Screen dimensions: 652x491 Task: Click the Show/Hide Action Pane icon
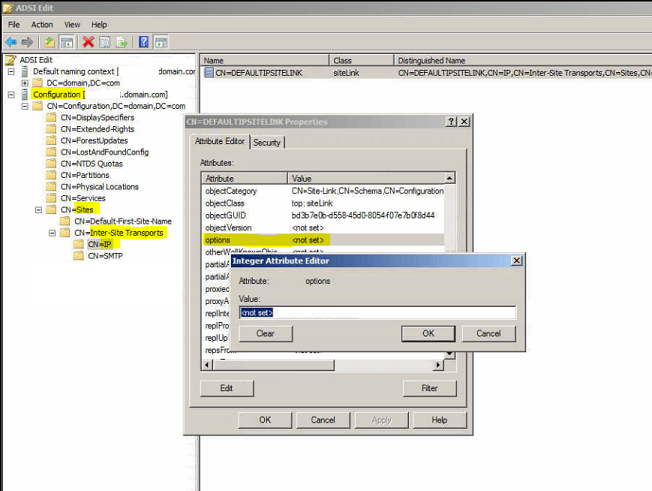click(161, 42)
